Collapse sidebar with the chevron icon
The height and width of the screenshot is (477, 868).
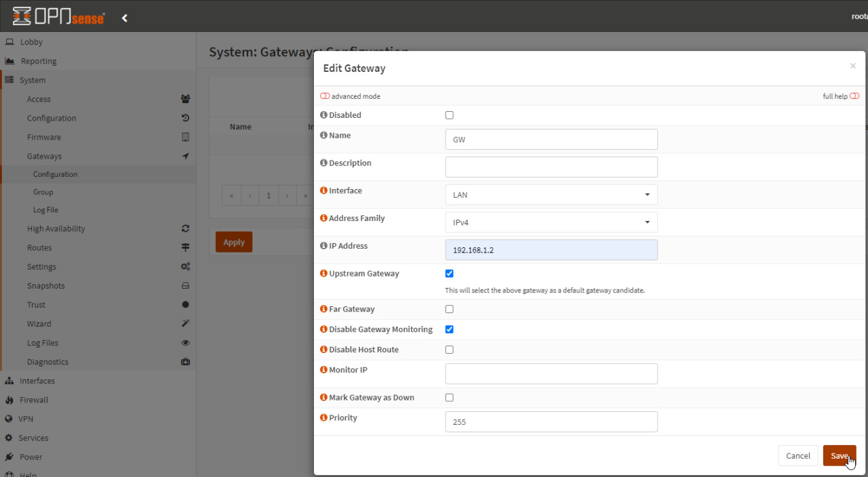125,18
